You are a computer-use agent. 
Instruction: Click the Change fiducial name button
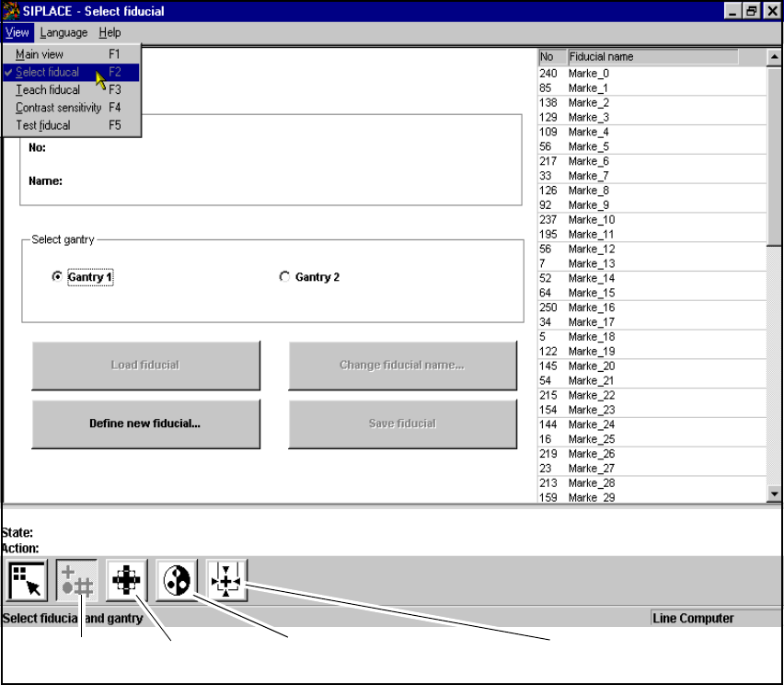coord(402,366)
